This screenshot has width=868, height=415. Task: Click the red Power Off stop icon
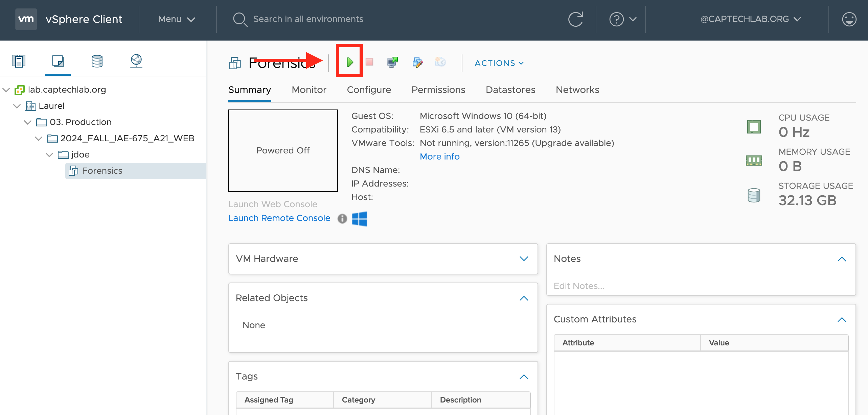pos(369,62)
